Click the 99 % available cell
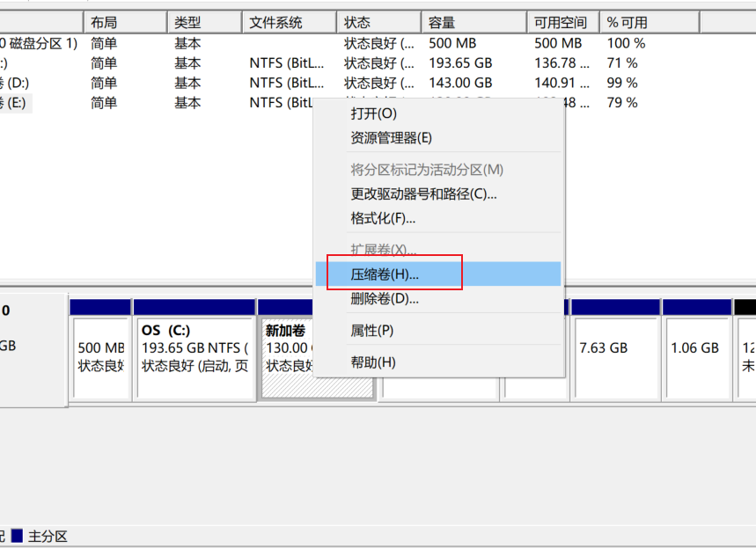Viewport: 756px width, 548px height. [x=622, y=83]
